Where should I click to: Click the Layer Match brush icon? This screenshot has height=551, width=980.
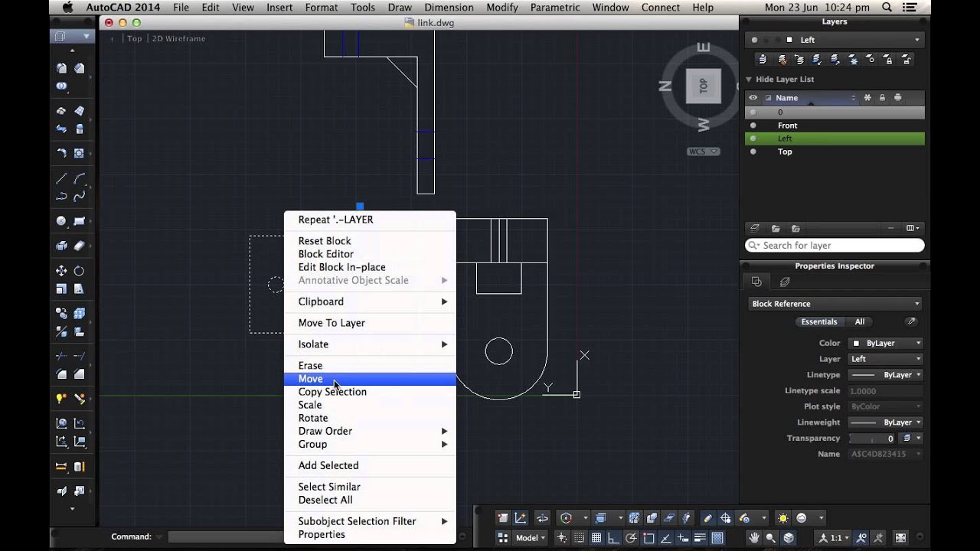pyautogui.click(x=782, y=59)
